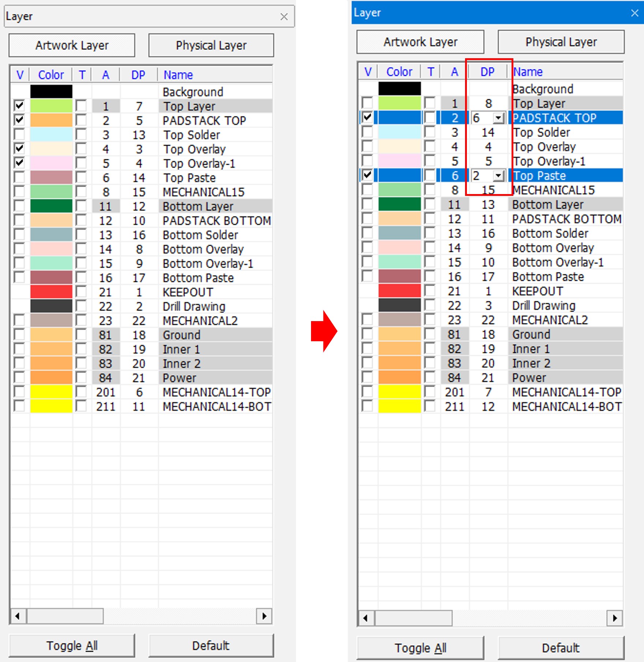The width and height of the screenshot is (644, 662).
Task: Select the Ground layer row in right panel
Action: click(x=531, y=334)
